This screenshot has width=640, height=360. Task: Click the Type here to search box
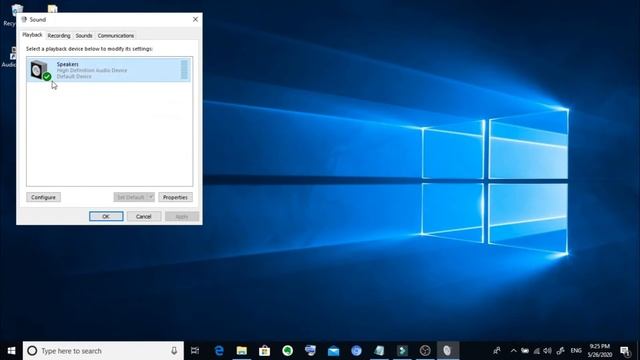click(x=103, y=351)
